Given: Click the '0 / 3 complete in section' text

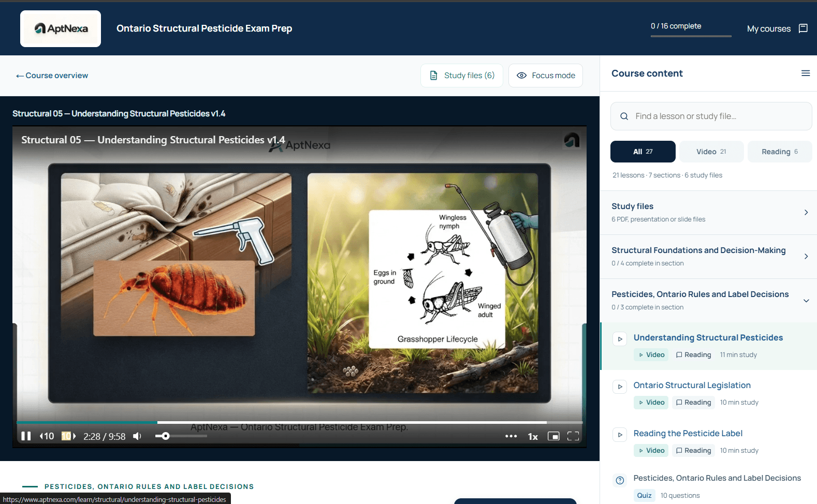Looking at the screenshot, I should 647,307.
